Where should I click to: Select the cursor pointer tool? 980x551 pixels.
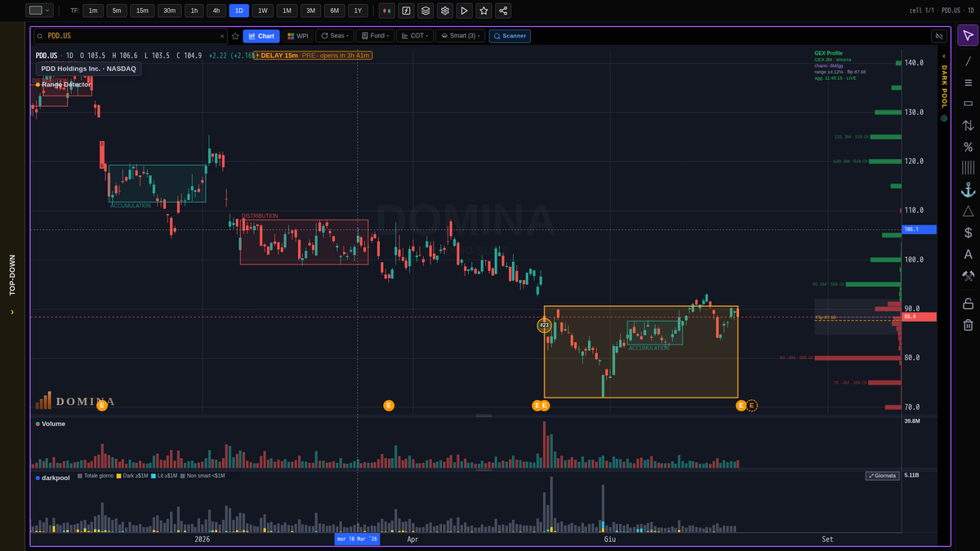click(x=968, y=35)
